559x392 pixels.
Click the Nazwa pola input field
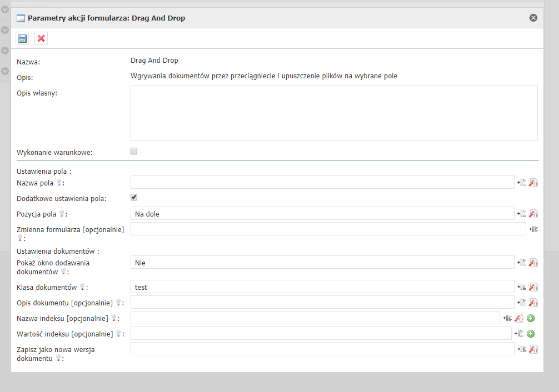click(322, 183)
